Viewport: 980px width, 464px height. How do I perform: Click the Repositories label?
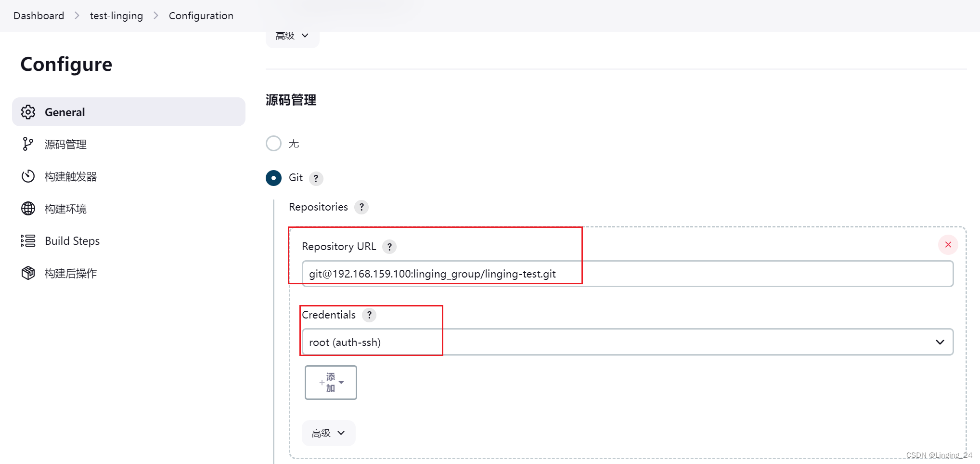pos(318,207)
